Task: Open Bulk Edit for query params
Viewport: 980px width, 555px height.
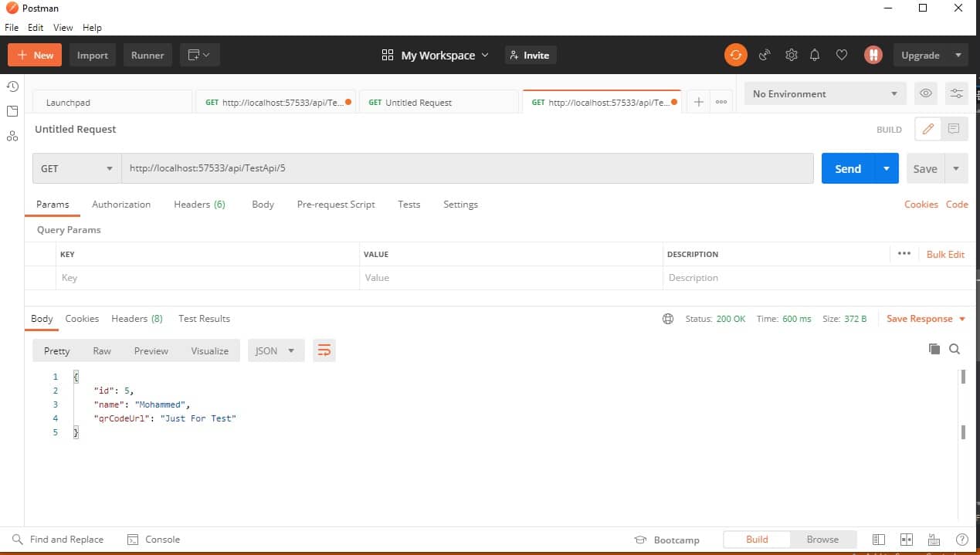Action: [945, 254]
